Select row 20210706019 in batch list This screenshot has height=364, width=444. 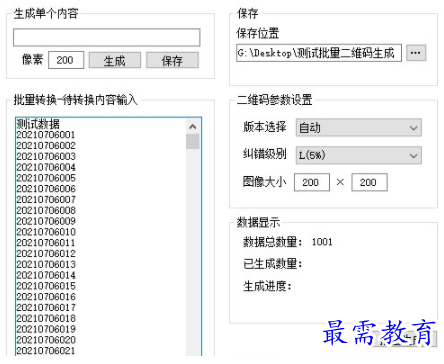point(46,329)
